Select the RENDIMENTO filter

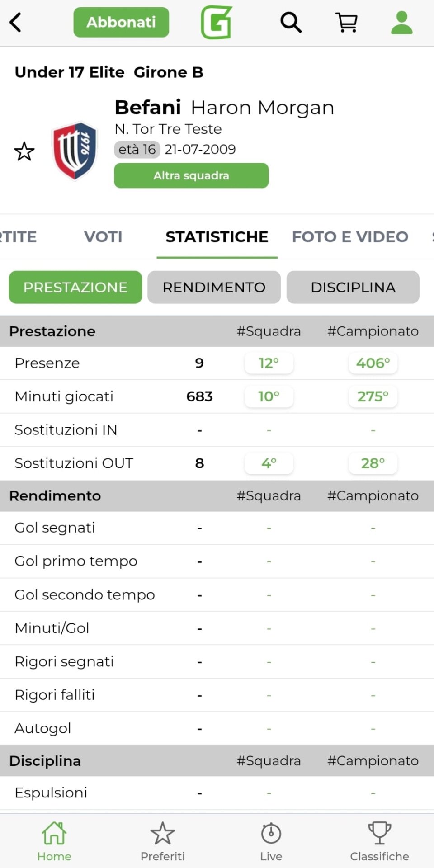click(214, 287)
